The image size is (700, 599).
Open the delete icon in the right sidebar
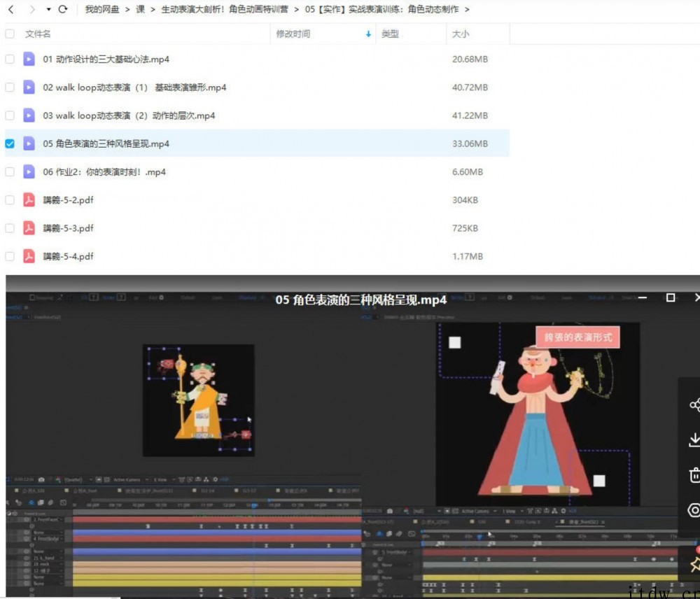(696, 475)
